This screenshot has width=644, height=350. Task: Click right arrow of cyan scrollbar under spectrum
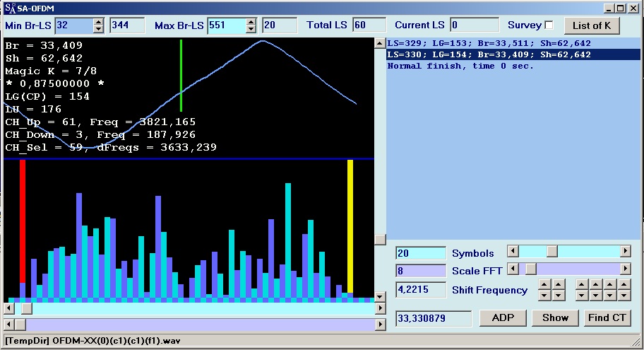[381, 308]
